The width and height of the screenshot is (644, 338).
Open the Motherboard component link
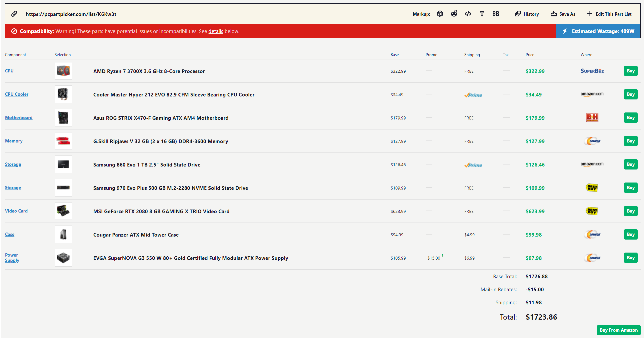click(x=19, y=118)
